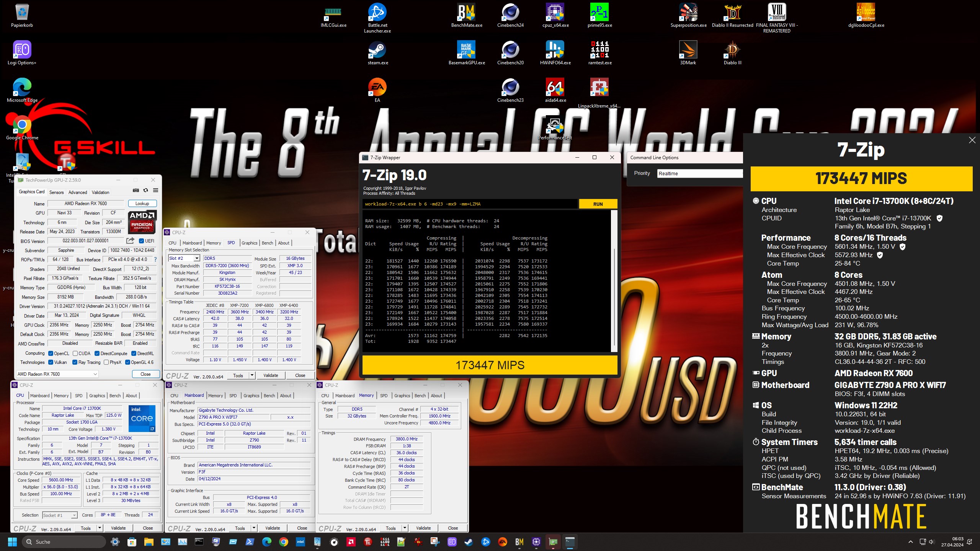Click the GPU-Z Close button
Viewport: 980px width, 551px height.
pos(145,374)
